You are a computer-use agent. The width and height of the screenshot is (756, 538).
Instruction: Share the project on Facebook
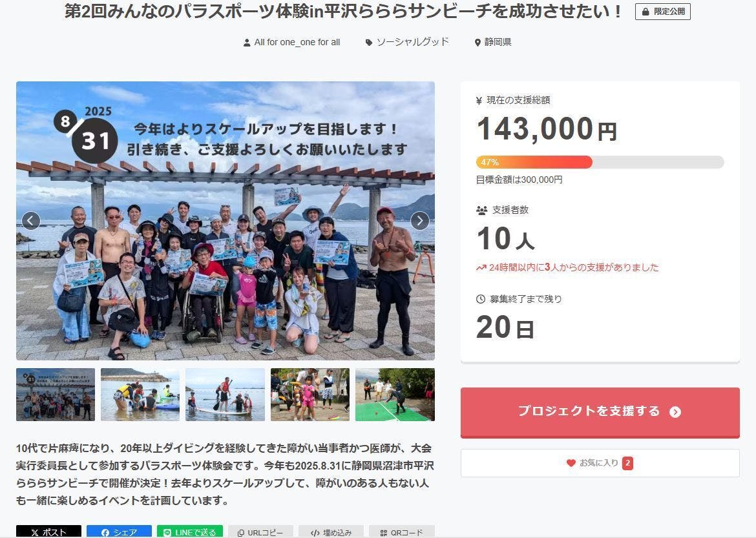[119, 532]
